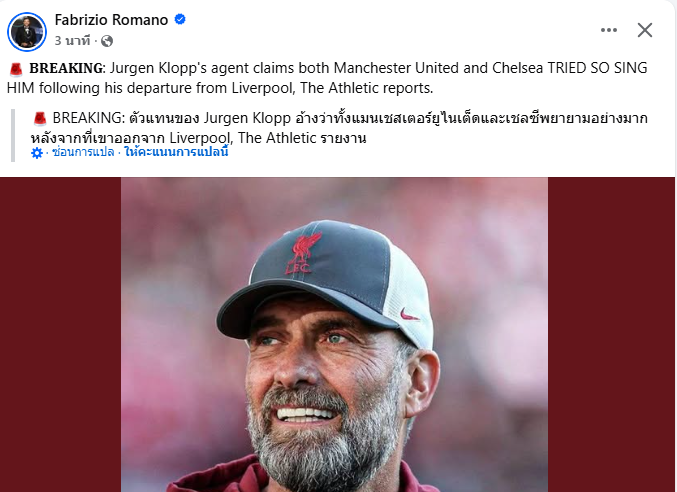Open Fabrizio Romano's profile picture
Viewport: 677px width, 492px height.
27,32
